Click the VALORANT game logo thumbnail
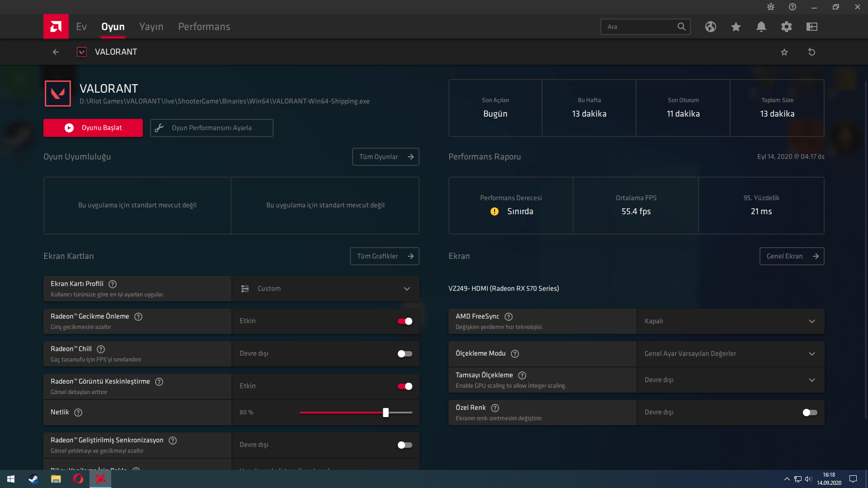 58,94
